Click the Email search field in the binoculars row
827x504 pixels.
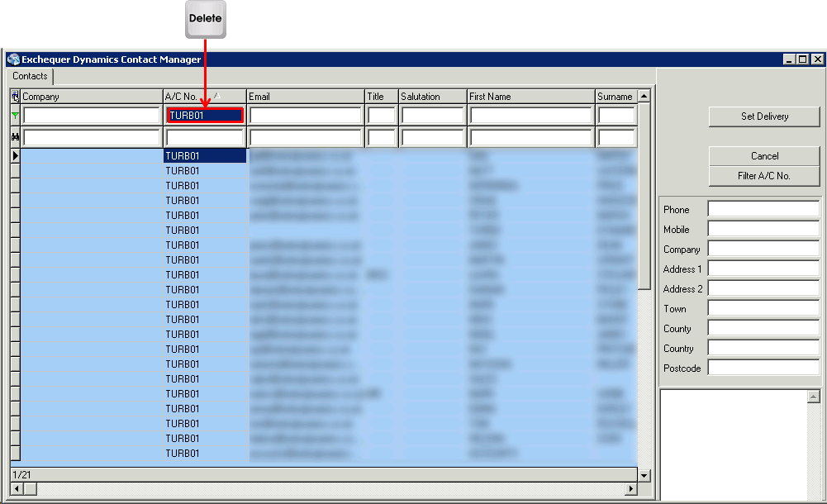(306, 138)
